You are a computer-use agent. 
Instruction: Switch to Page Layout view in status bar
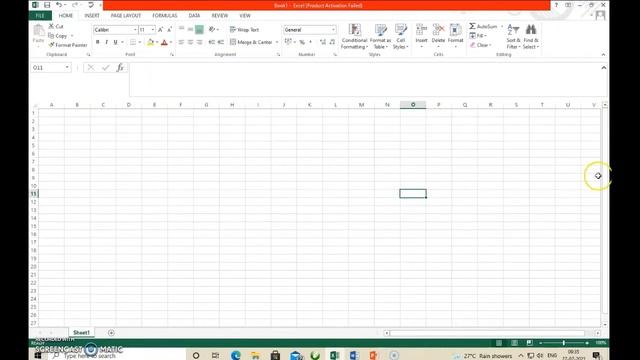[514, 343]
